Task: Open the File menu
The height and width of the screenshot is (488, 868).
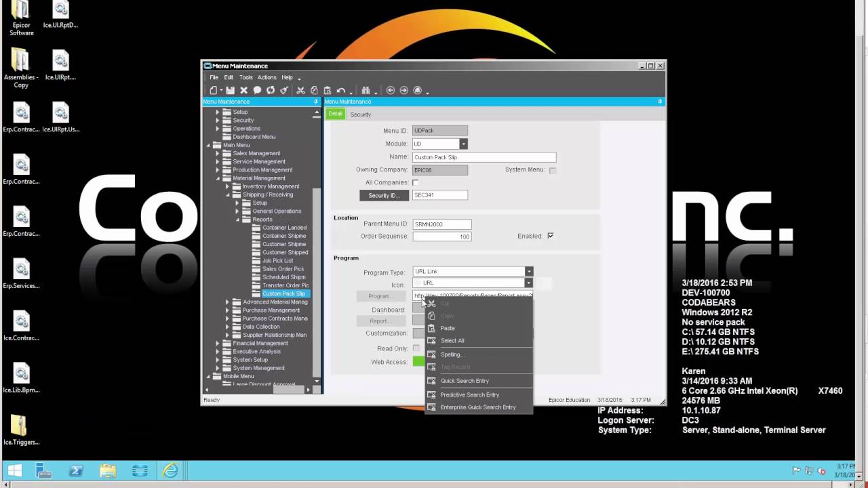Action: pyautogui.click(x=214, y=77)
